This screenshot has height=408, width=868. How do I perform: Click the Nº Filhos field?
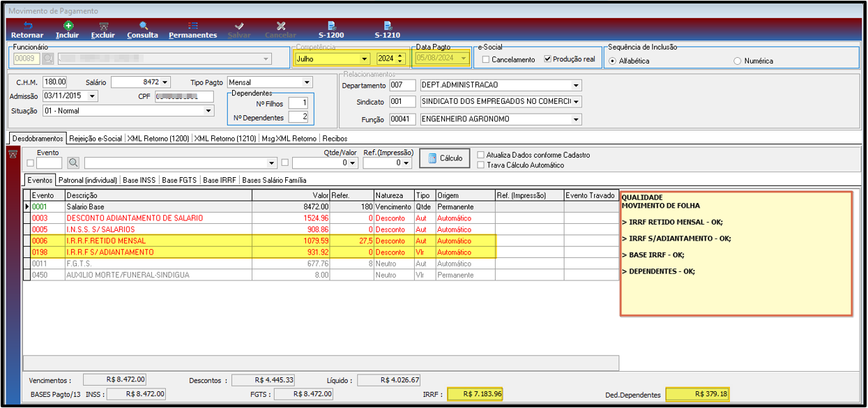click(298, 103)
